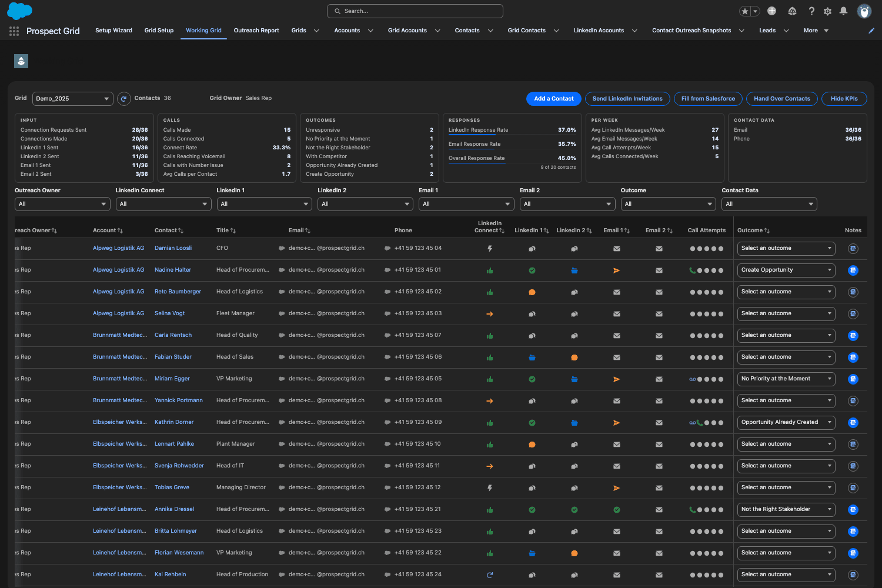882x588 pixels.
Task: Click call attempts dots for Fabian Studer
Action: (707, 358)
